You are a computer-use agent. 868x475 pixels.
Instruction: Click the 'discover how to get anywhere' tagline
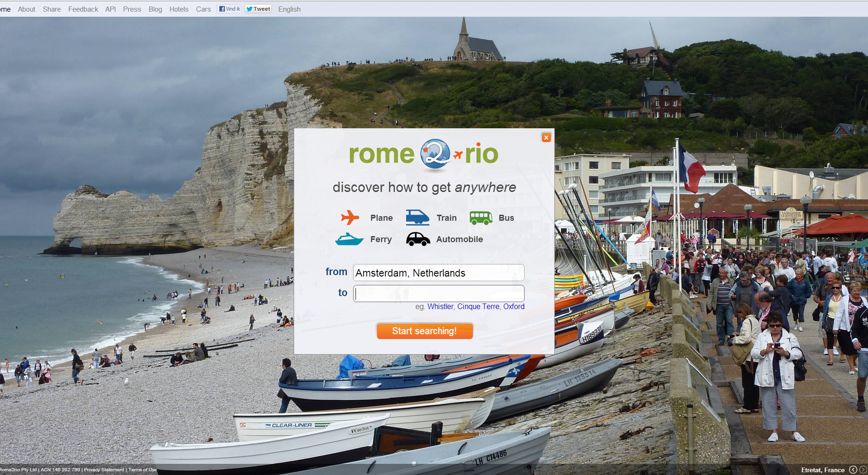pyautogui.click(x=424, y=187)
